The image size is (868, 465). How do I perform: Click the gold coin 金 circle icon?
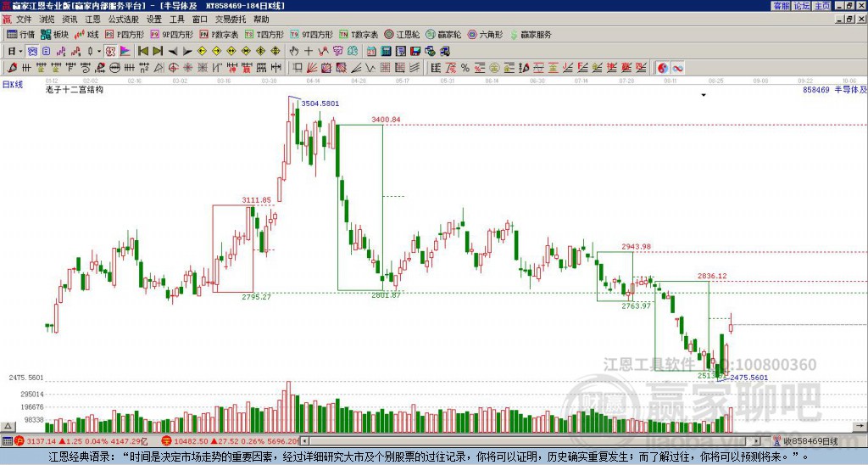[x=494, y=68]
